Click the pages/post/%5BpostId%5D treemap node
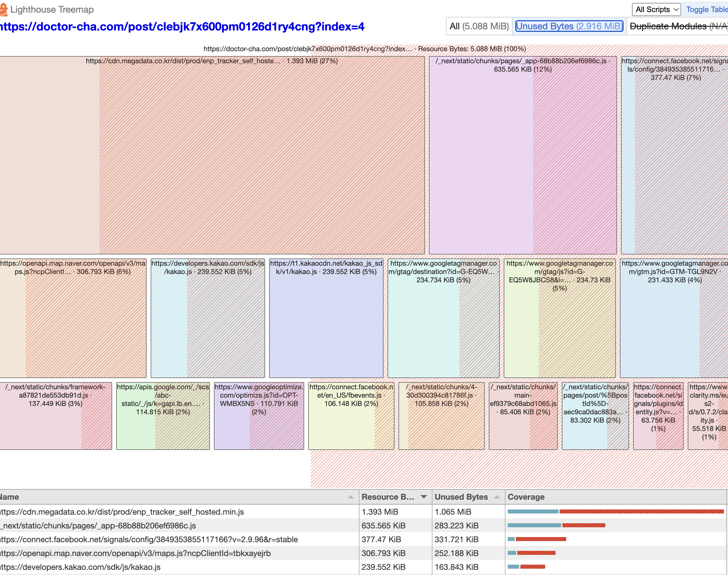Image resolution: width=728 pixels, height=575 pixels. coord(595,416)
